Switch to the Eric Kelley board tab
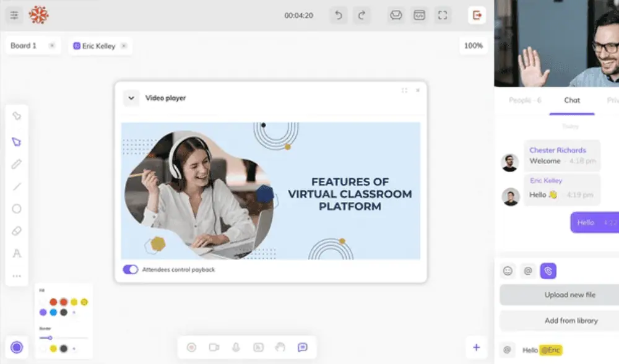This screenshot has width=619, height=364. point(99,46)
